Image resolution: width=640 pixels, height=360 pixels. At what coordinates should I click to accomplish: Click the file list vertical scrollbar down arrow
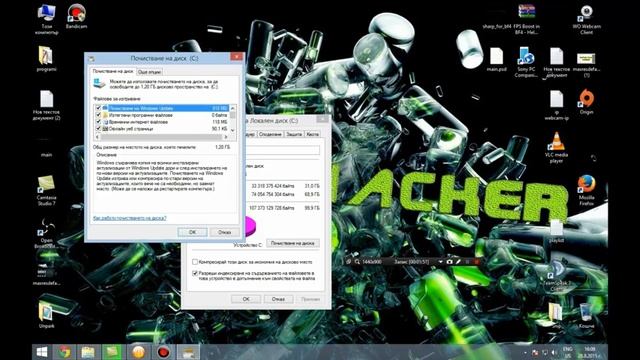[x=233, y=130]
